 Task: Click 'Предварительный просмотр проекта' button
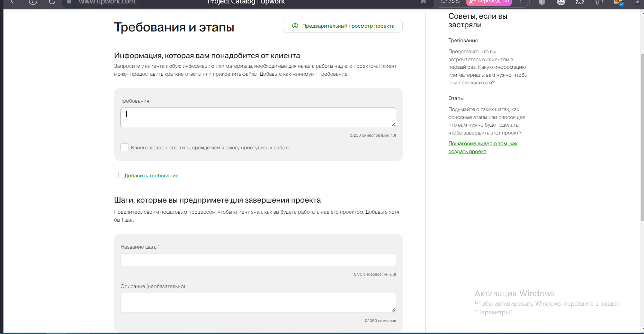343,26
